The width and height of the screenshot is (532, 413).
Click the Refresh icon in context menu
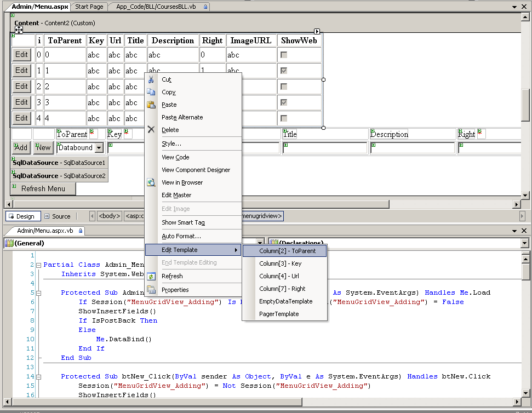(152, 276)
